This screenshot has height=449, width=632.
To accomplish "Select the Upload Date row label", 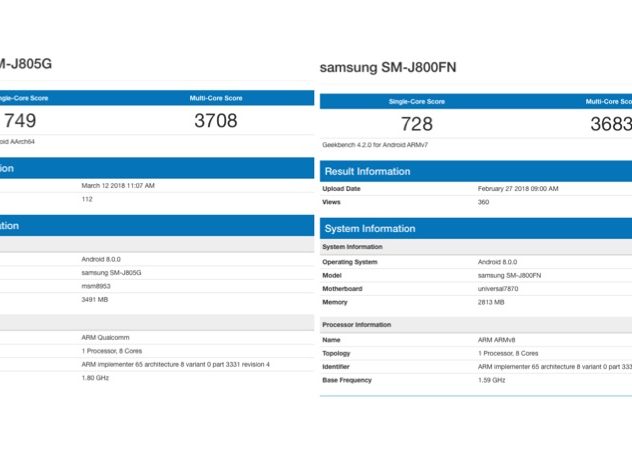I will 341,189.
